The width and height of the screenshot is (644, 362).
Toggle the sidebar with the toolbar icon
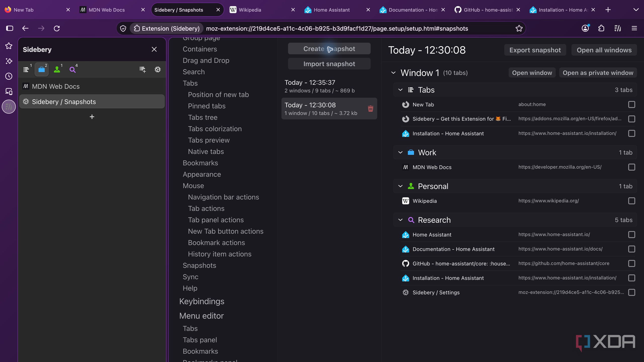pyautogui.click(x=10, y=28)
